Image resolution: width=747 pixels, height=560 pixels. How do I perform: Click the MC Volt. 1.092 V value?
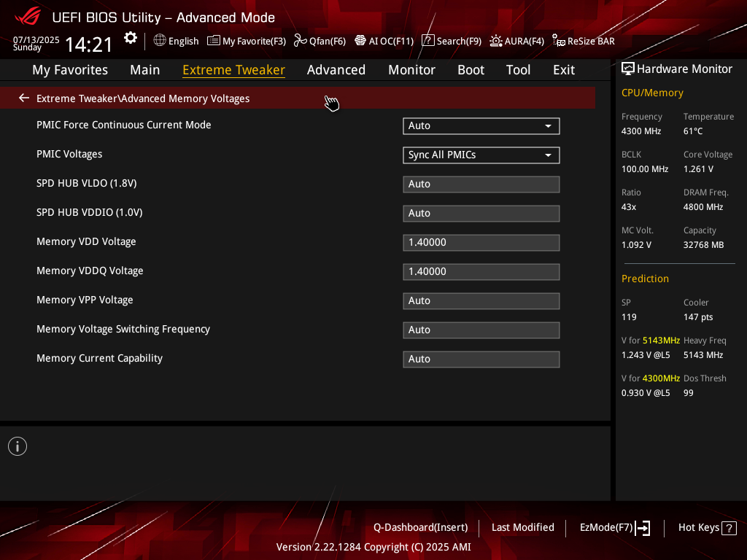pos(636,245)
